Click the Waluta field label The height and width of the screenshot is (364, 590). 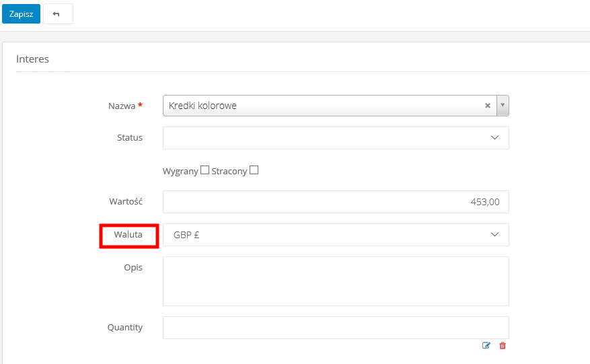[x=129, y=235]
